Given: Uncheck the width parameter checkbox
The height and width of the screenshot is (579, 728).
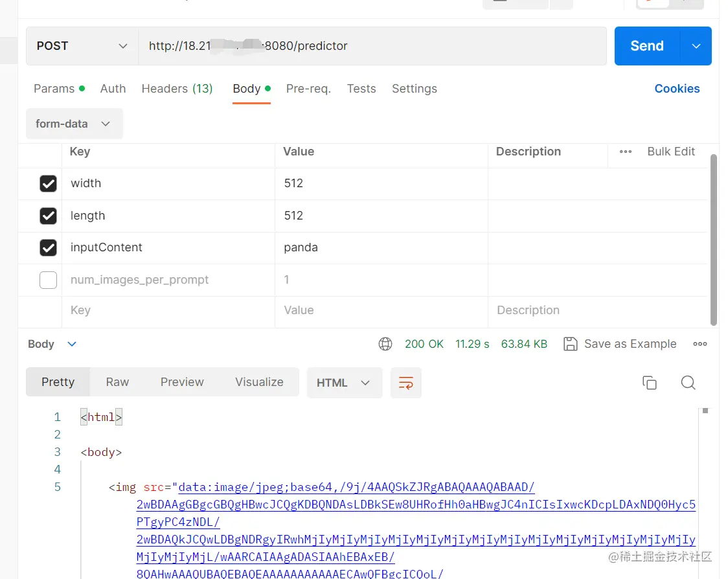Looking at the screenshot, I should (x=49, y=184).
